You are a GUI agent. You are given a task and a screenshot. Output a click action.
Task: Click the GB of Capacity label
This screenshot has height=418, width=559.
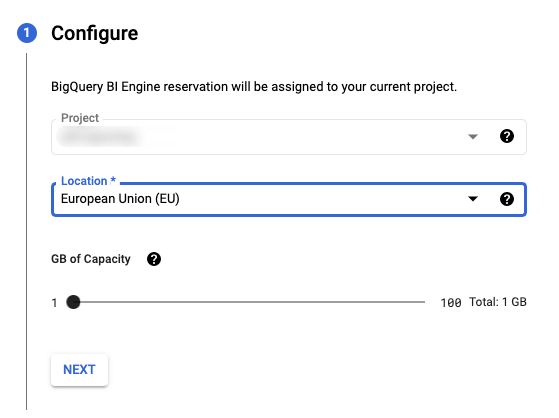91,259
